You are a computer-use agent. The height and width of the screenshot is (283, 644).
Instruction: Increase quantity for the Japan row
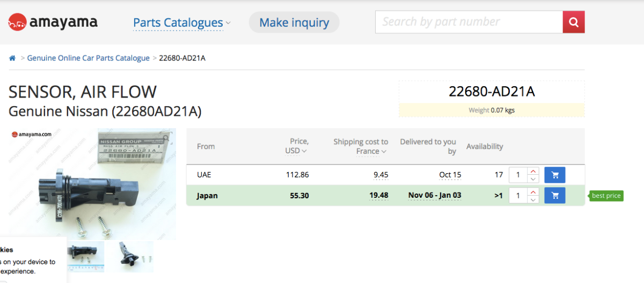533,192
